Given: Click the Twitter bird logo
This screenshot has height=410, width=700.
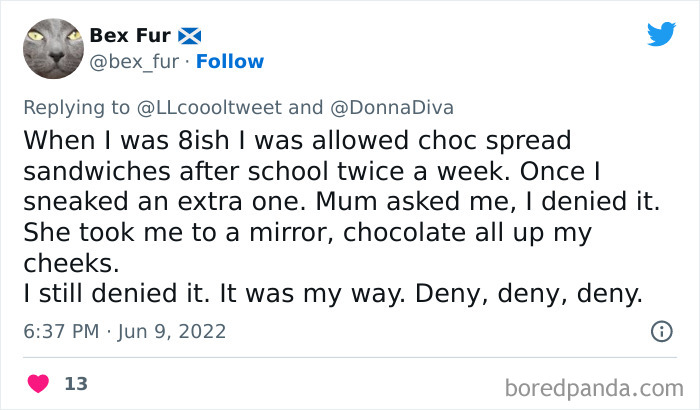Looking at the screenshot, I should tap(661, 34).
